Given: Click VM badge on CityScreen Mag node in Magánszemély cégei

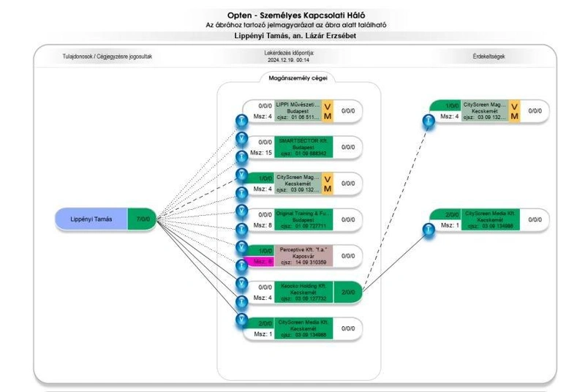Looking at the screenshot, I should pos(327,184).
